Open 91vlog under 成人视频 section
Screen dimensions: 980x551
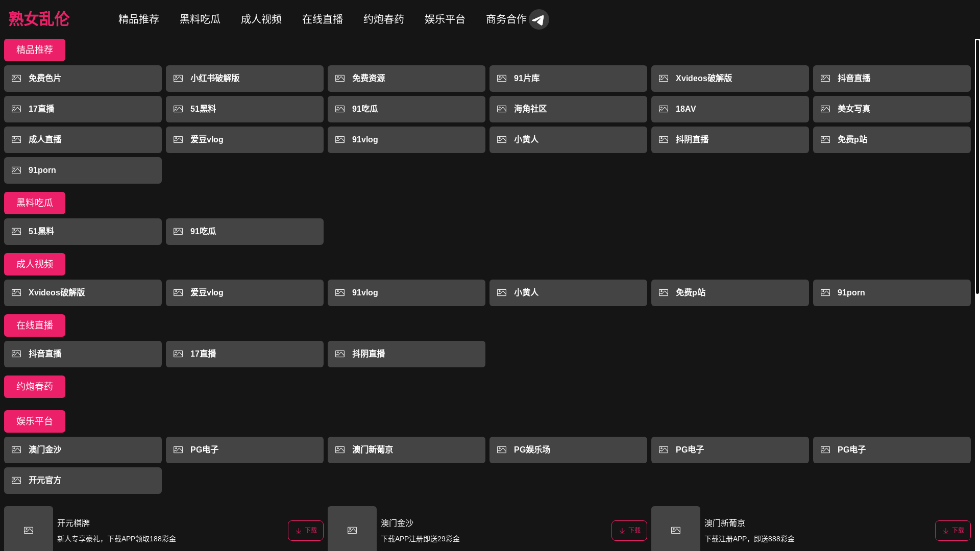click(406, 293)
